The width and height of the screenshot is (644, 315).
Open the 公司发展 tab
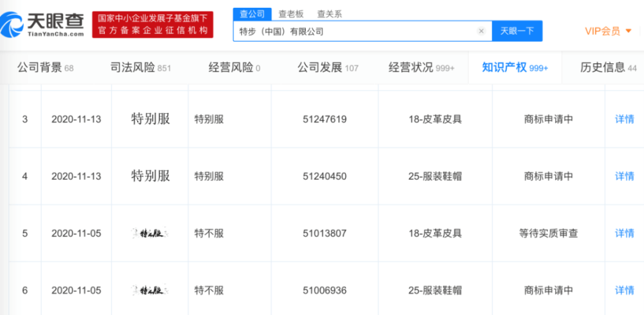tap(328, 68)
